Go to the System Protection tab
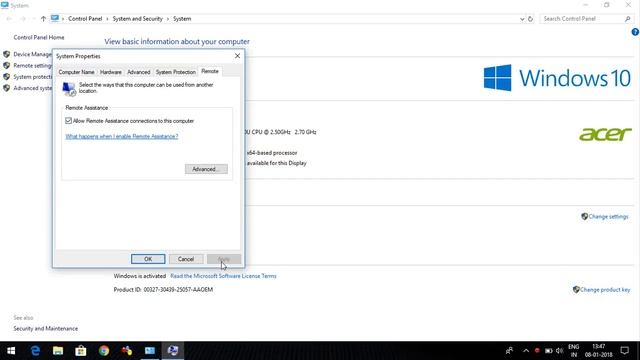The width and height of the screenshot is (640, 360). click(176, 72)
